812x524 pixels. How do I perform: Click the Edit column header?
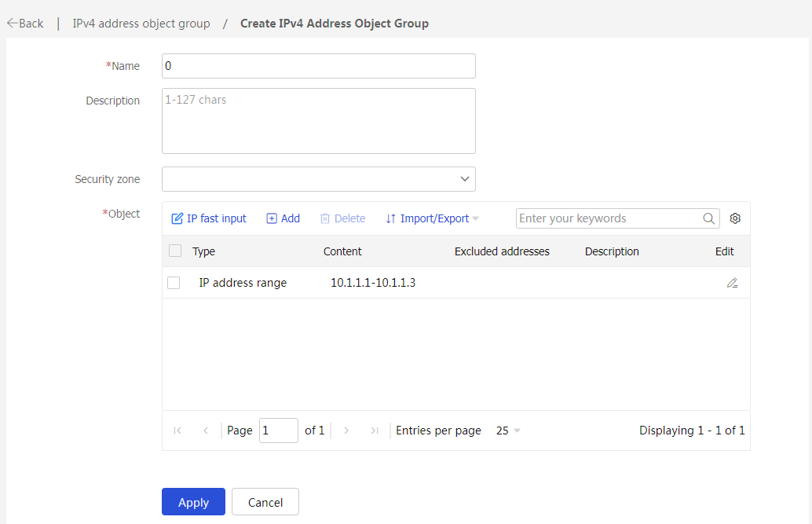tap(725, 251)
